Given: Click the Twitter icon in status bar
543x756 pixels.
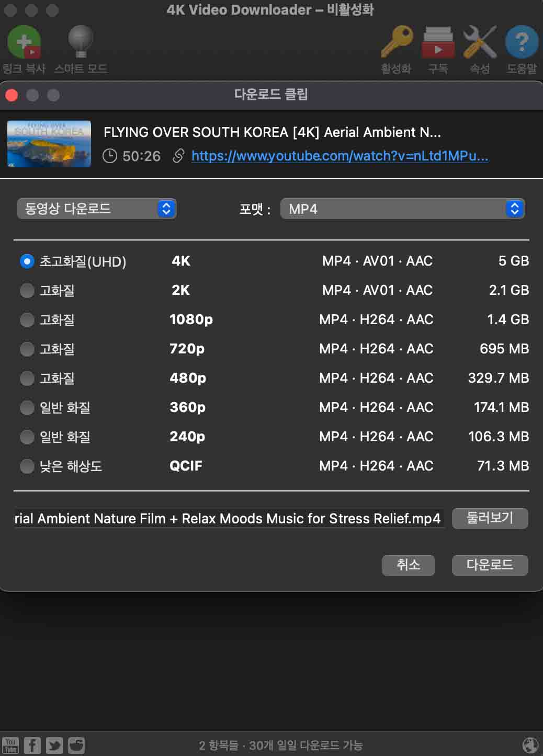Looking at the screenshot, I should 54,745.
